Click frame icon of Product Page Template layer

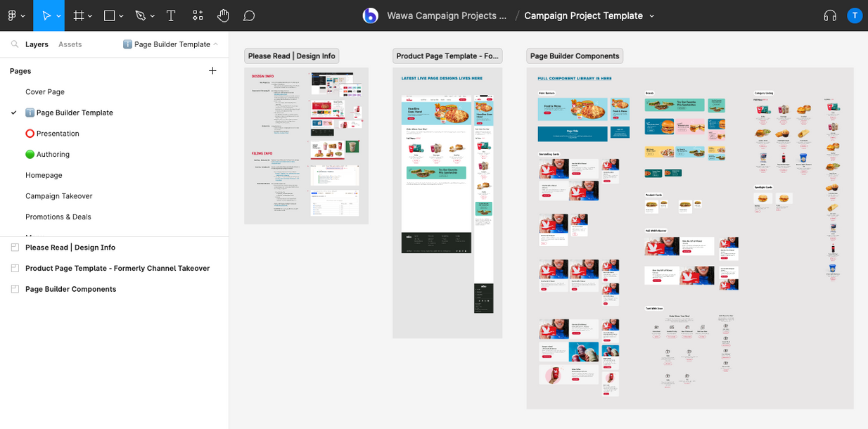click(15, 268)
